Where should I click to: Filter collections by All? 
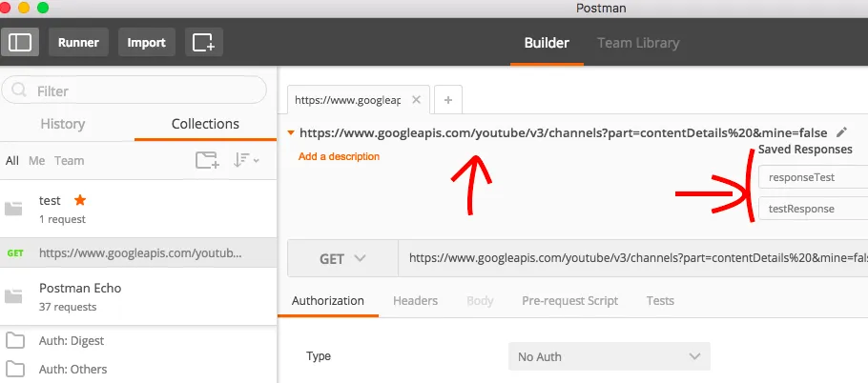[12, 161]
